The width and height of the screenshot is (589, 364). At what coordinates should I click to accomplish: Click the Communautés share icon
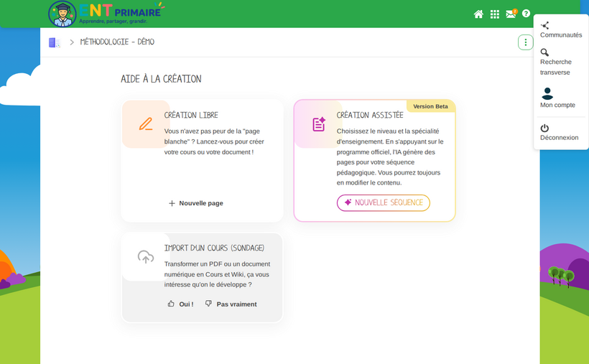point(544,26)
